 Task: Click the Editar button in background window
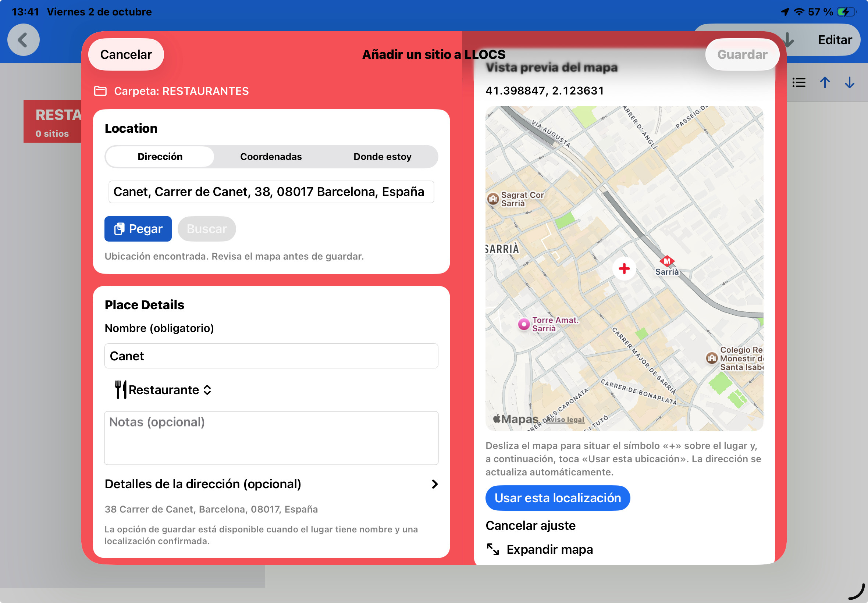click(835, 40)
